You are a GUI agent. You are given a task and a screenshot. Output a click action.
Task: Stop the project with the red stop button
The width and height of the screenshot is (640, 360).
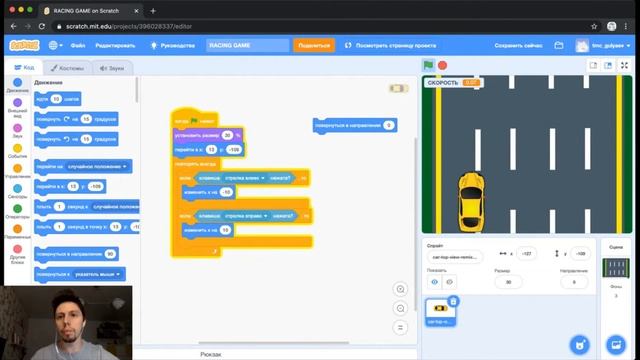coord(442,65)
